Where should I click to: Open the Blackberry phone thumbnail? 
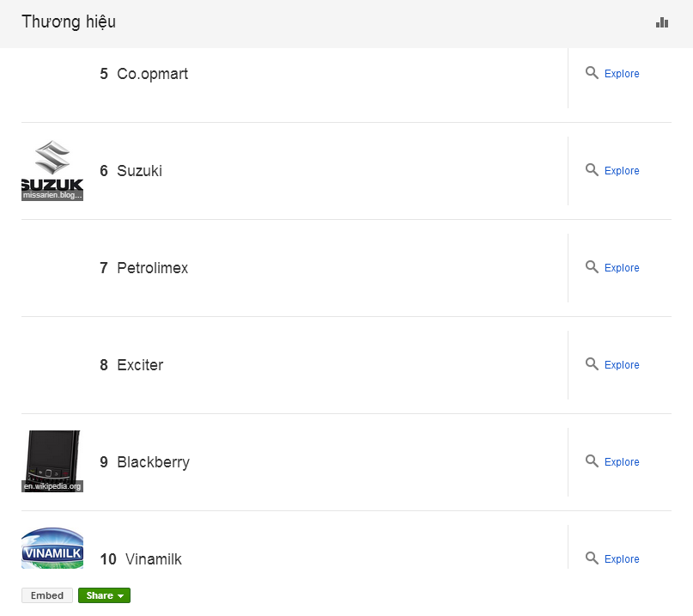pos(52,460)
